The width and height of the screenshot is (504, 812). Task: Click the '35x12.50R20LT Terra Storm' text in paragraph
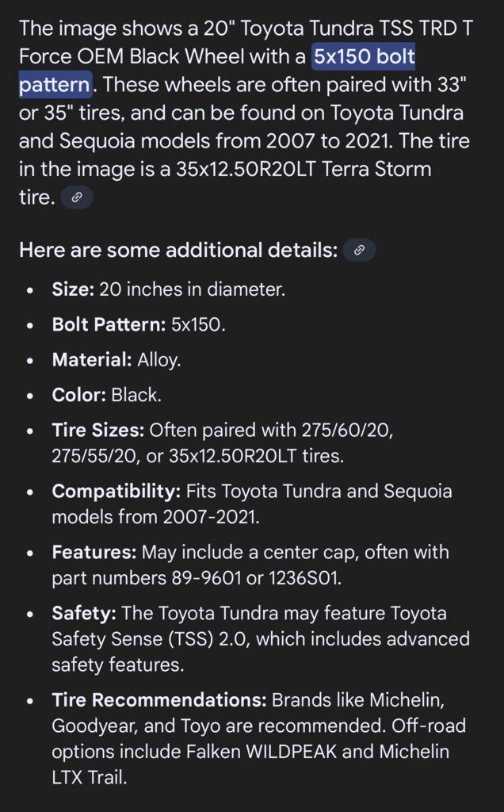[304, 169]
